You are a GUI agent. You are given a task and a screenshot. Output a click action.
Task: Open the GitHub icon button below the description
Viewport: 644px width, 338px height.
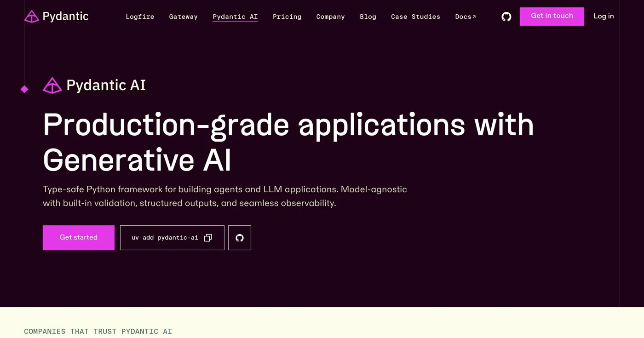[x=240, y=238]
